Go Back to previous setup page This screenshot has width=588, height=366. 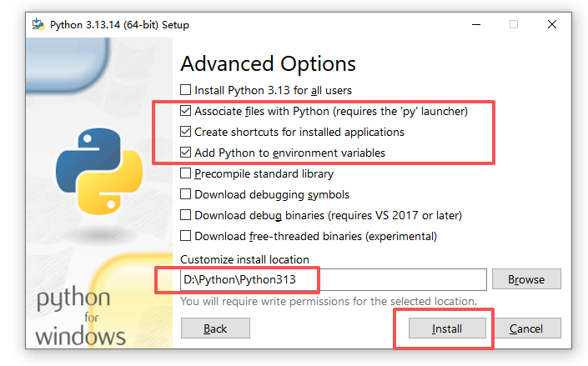coord(215,328)
